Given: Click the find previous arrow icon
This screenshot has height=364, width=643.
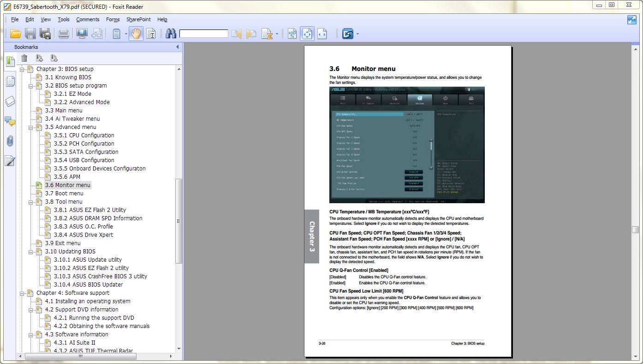Looking at the screenshot, I should (x=237, y=34).
